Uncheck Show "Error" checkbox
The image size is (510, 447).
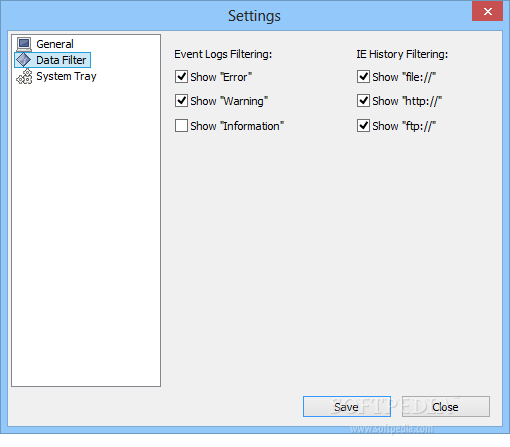click(181, 77)
